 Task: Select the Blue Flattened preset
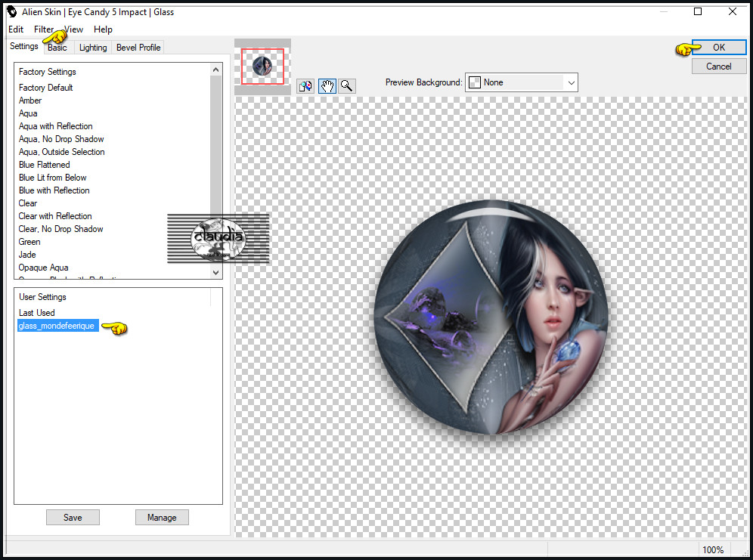tap(44, 165)
